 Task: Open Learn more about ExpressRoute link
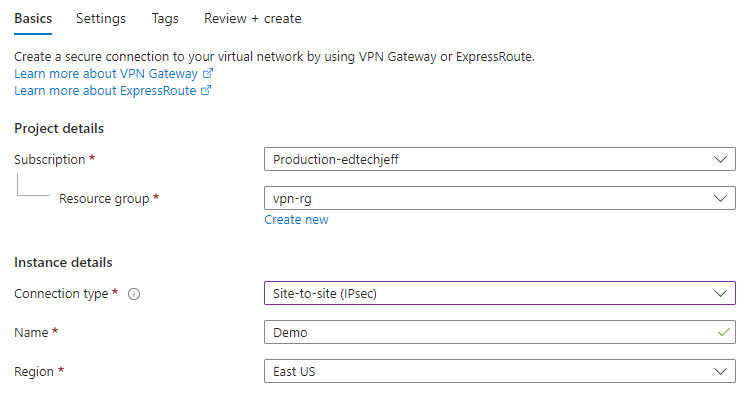tap(106, 91)
